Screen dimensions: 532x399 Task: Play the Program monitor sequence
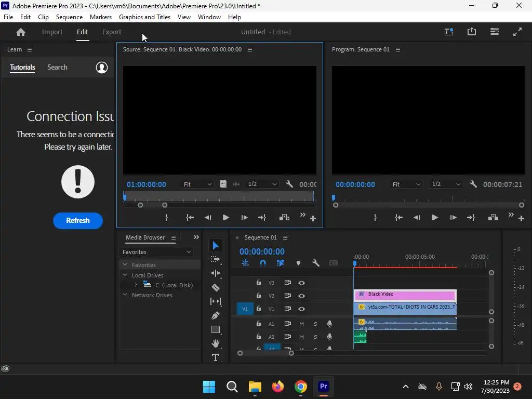434,218
